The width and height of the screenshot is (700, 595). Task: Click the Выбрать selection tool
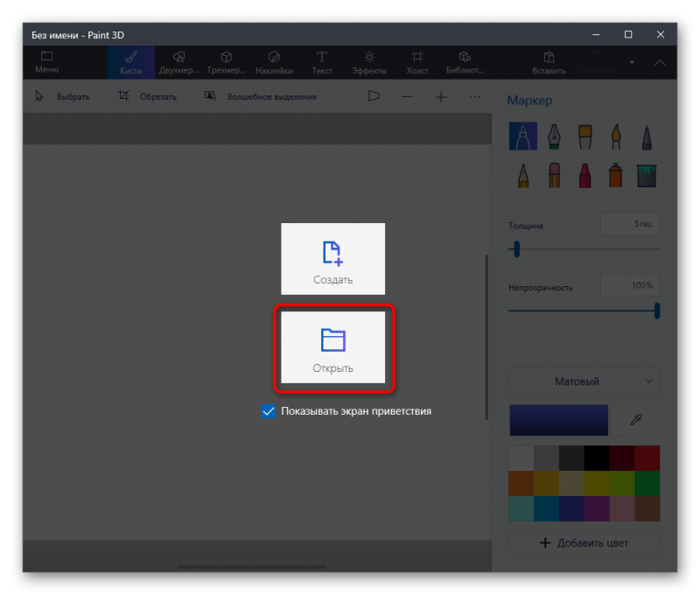(x=63, y=96)
